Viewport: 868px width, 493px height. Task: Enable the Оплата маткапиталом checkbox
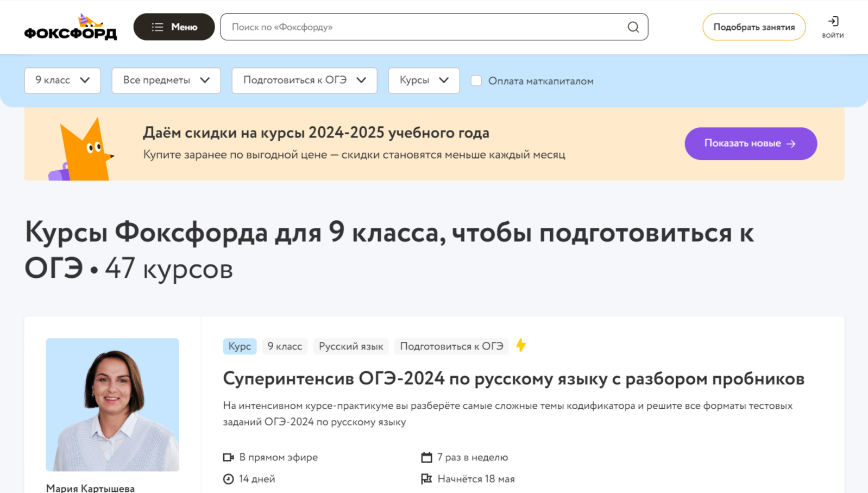coord(476,81)
